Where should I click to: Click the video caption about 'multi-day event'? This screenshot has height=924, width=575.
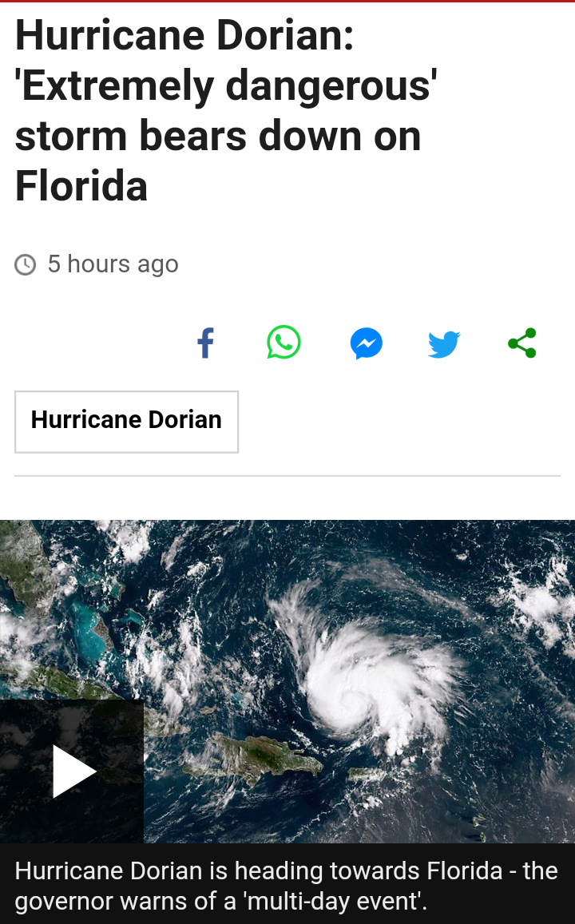(287, 886)
